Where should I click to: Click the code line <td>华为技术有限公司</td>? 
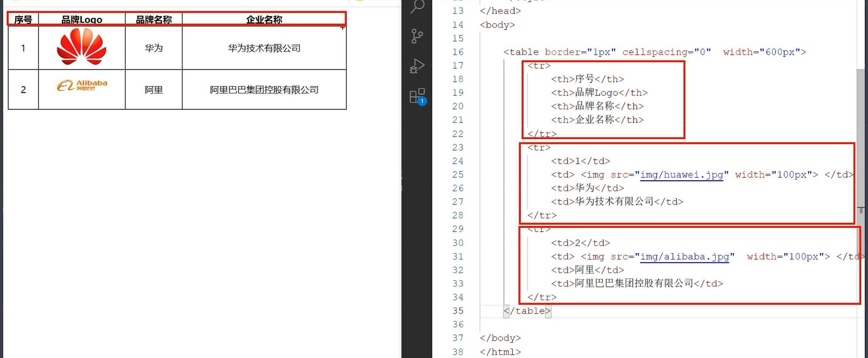[x=617, y=201]
